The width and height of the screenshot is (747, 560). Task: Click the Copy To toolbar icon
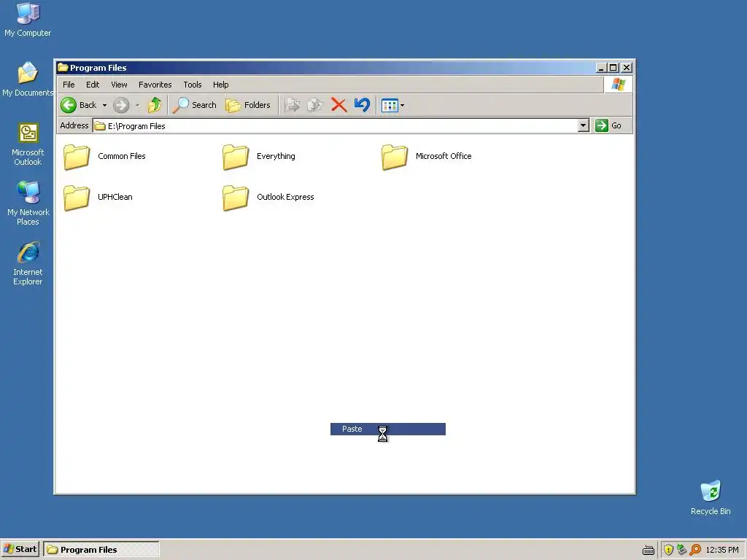click(315, 105)
